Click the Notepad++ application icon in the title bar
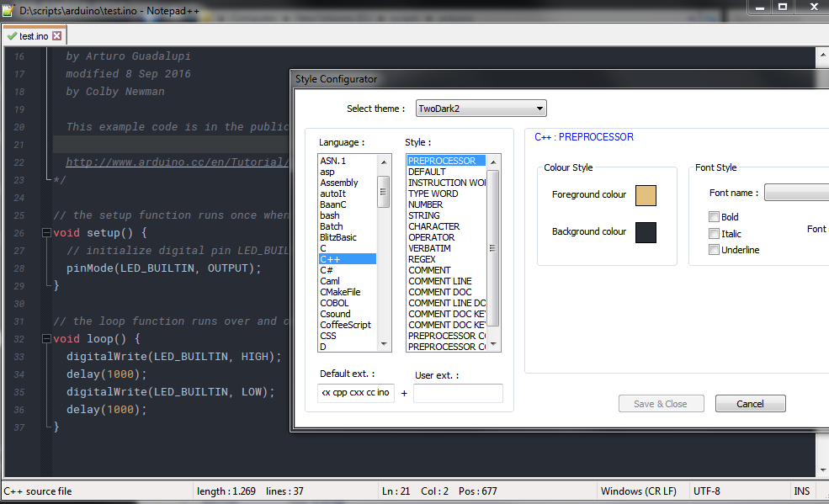The image size is (829, 504). pyautogui.click(x=8, y=10)
